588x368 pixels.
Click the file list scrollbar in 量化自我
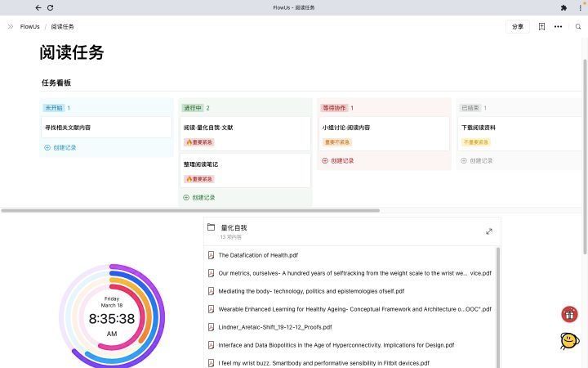(x=498, y=307)
